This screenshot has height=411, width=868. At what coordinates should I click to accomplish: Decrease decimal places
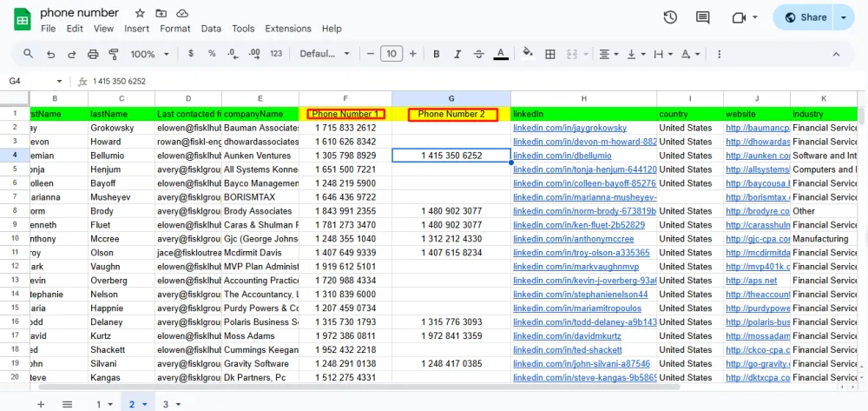click(233, 54)
